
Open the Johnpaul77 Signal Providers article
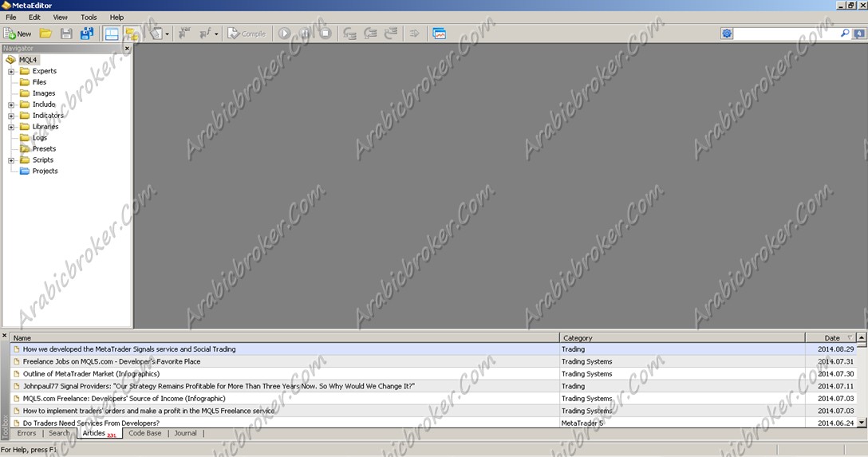[219, 386]
